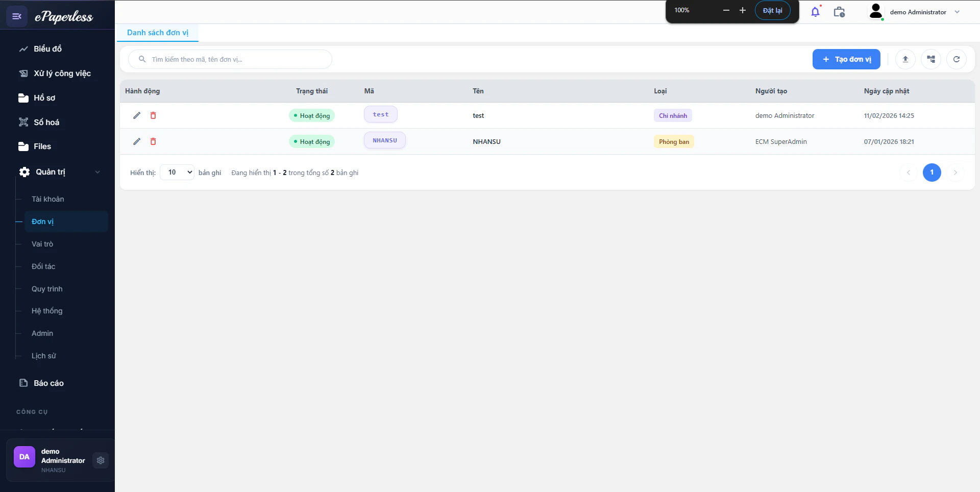Screen dimensions: 980x492
Task: Click the Trạng thái column header
Action: coord(312,91)
